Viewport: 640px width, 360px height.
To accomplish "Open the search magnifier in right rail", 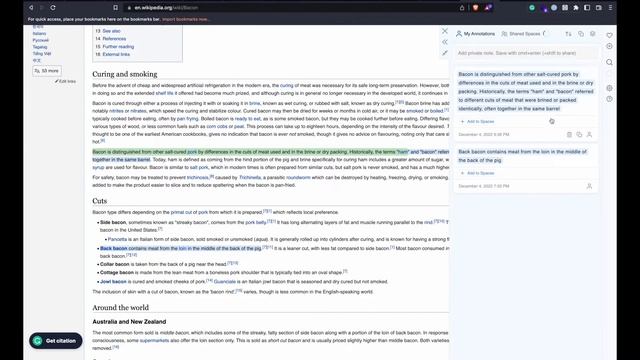I will point(609,62).
